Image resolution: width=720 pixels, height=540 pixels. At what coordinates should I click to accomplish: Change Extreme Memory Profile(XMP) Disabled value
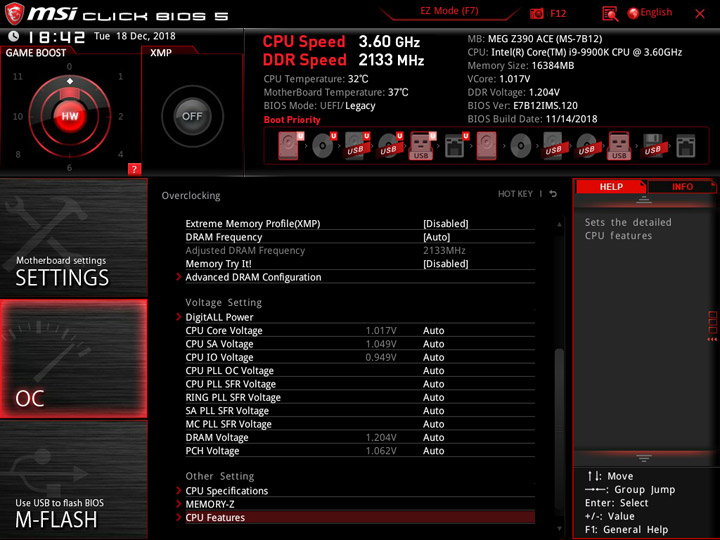tap(445, 224)
